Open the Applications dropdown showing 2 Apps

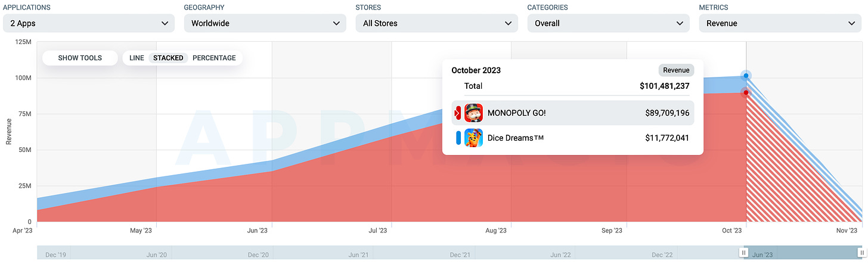pyautogui.click(x=89, y=23)
